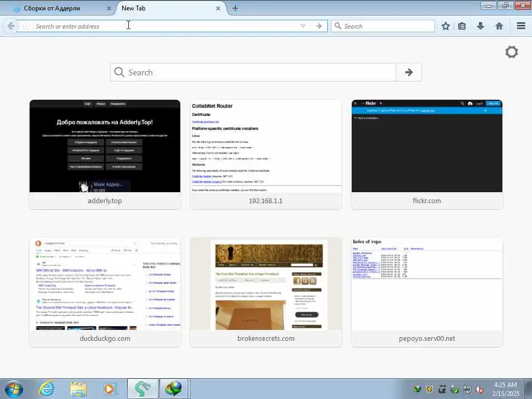Image resolution: width=532 pixels, height=399 pixels.
Task: Open the globe download manager taskbar button
Action: [174, 389]
